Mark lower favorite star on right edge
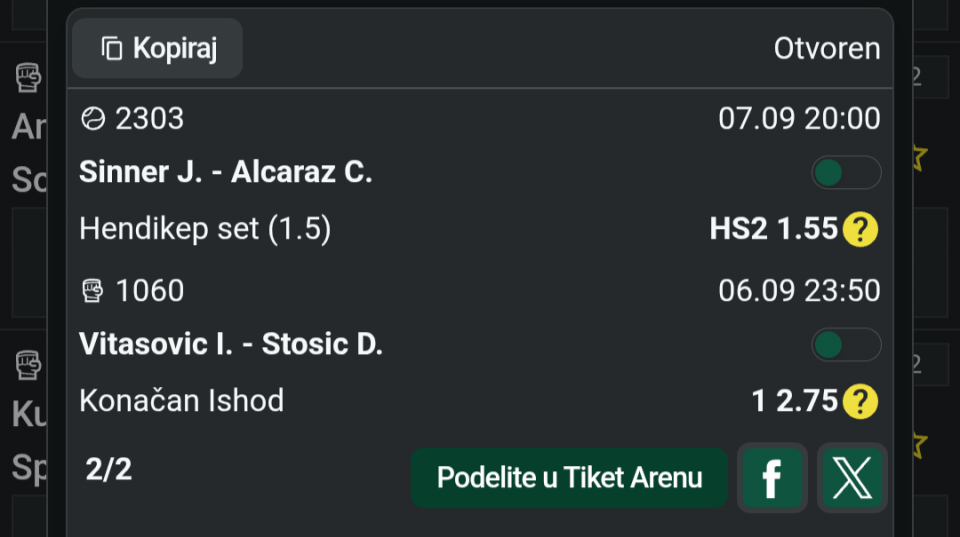 [919, 445]
